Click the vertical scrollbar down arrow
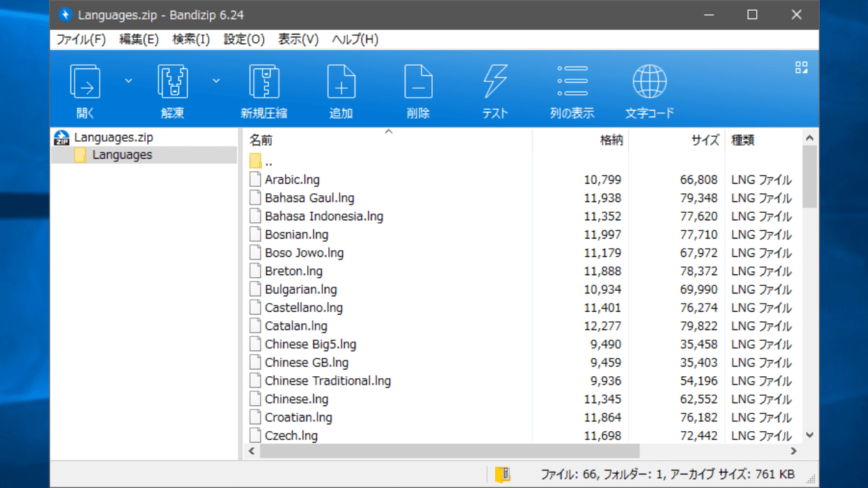 [809, 435]
